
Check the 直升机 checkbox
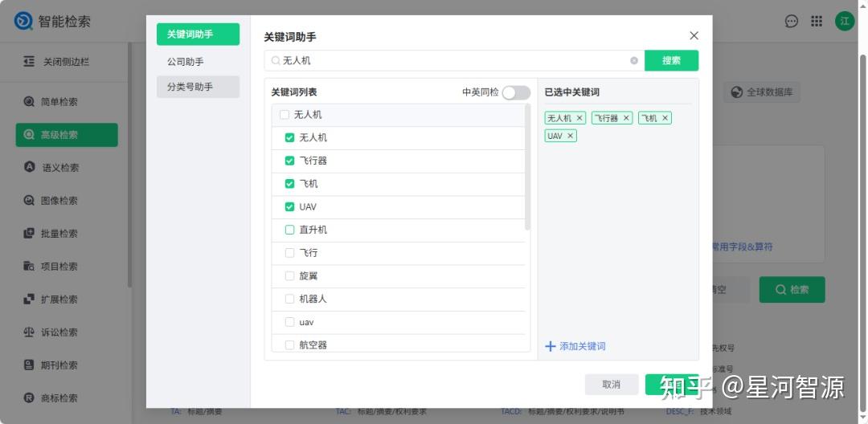[289, 230]
